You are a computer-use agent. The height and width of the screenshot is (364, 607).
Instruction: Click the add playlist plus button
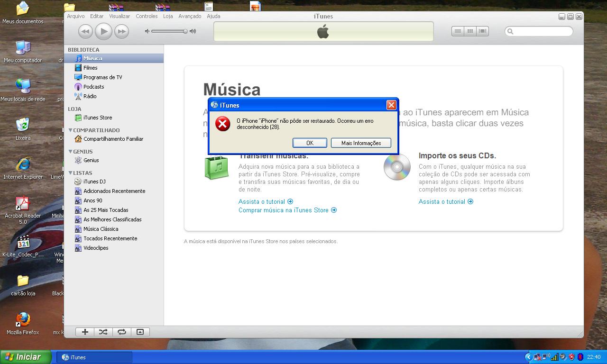click(x=85, y=332)
